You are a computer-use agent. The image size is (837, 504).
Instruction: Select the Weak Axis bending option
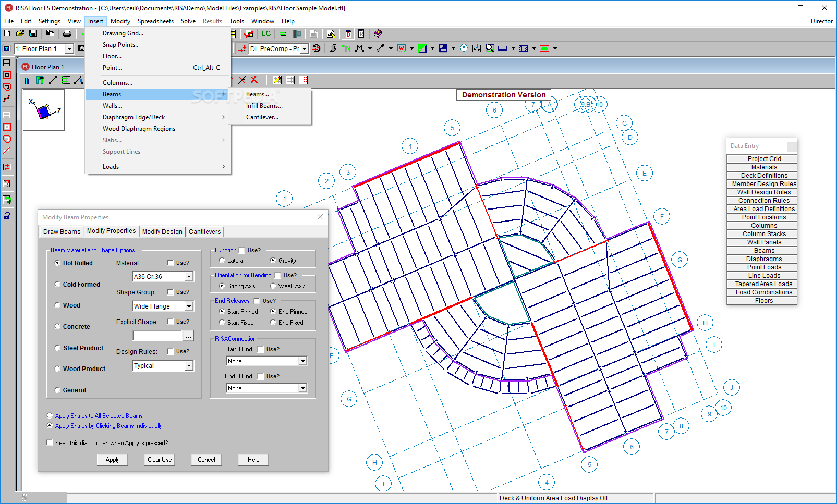click(273, 286)
